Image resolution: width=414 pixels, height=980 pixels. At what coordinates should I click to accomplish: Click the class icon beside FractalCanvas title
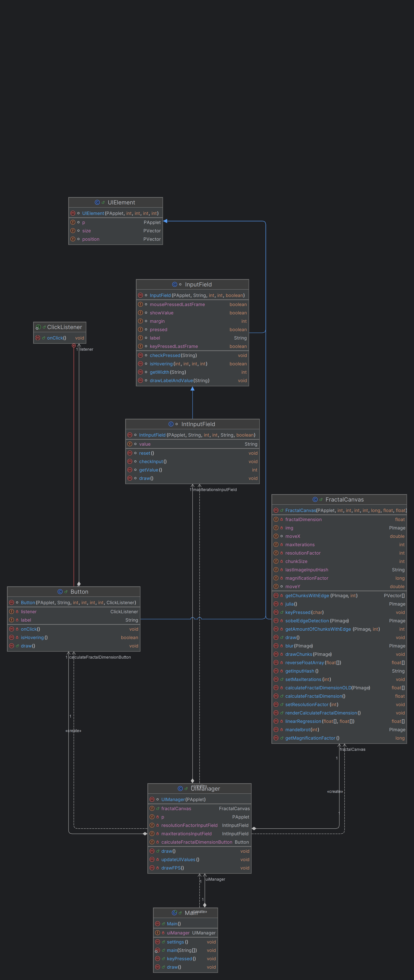click(315, 499)
